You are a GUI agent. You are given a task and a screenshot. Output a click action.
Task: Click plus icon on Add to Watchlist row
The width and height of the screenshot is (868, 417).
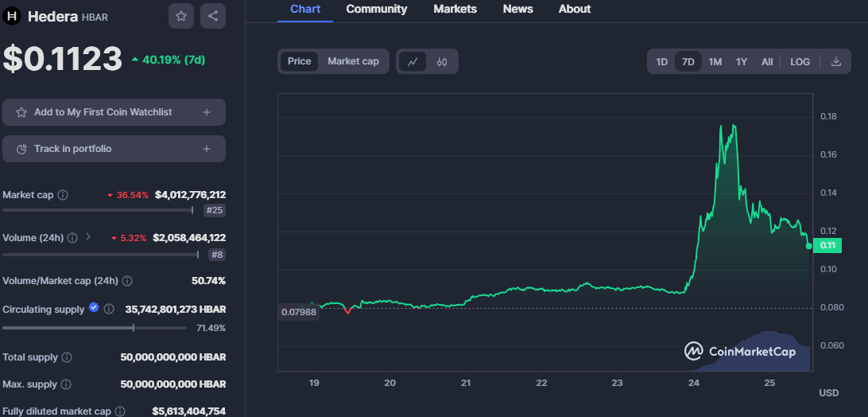[x=207, y=112]
